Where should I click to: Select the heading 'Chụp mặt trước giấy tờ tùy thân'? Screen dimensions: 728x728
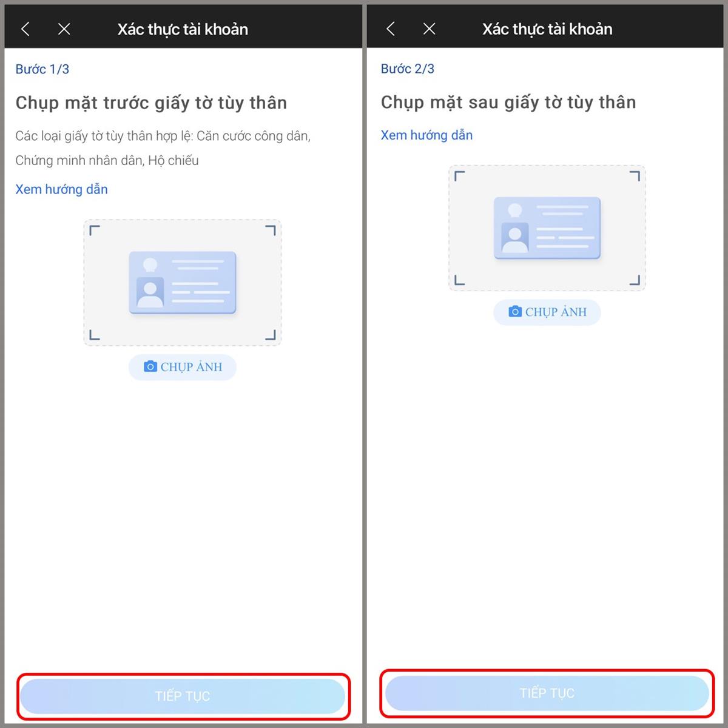coord(151,103)
